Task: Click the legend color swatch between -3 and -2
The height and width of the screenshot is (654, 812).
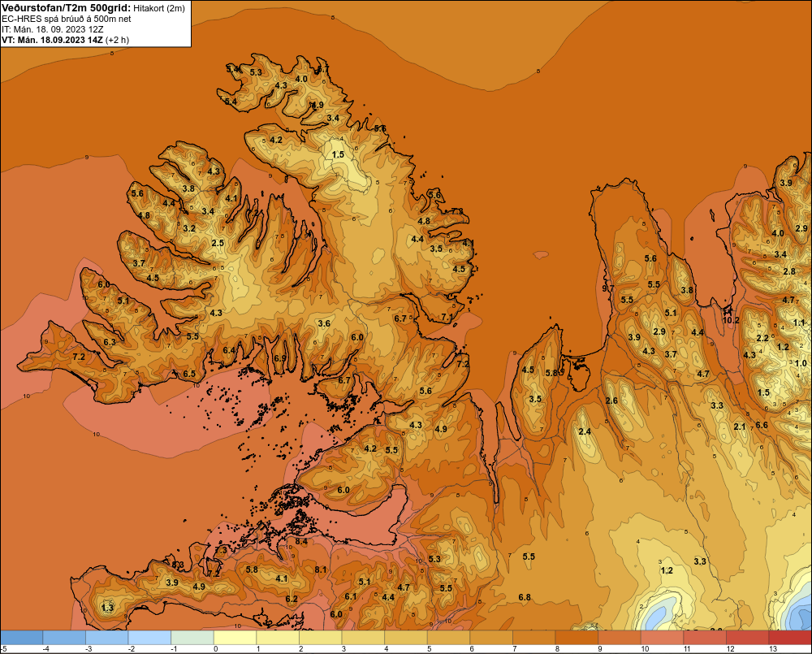Action: point(106,638)
